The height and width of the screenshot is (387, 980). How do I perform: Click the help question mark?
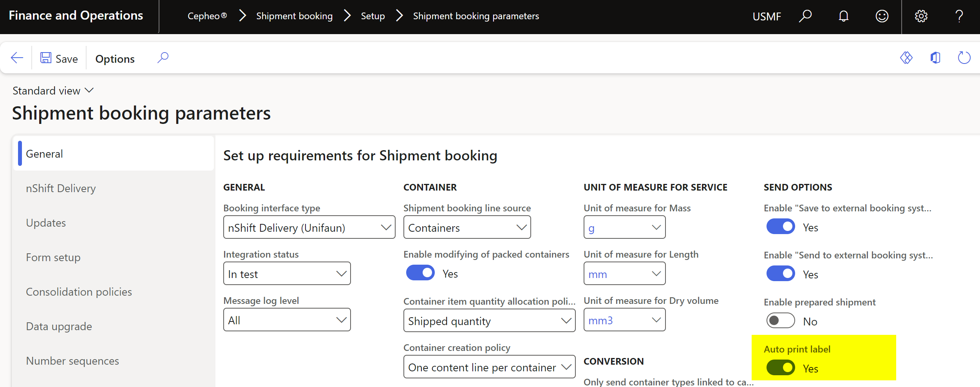(959, 16)
